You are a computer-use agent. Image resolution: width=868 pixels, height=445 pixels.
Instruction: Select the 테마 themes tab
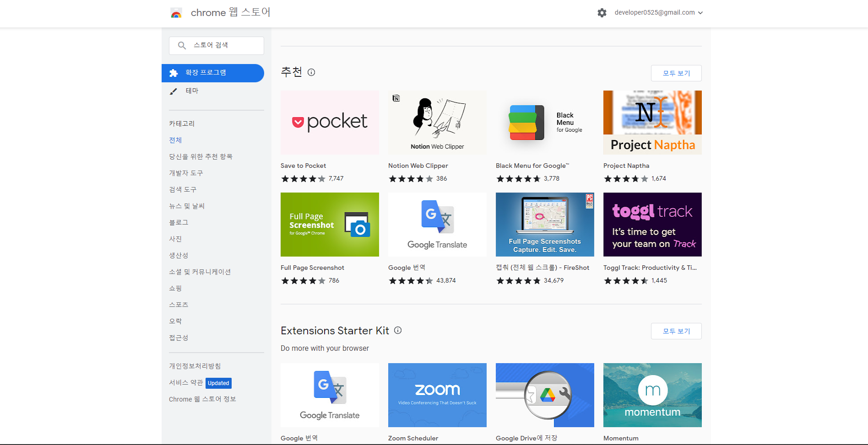click(x=213, y=91)
